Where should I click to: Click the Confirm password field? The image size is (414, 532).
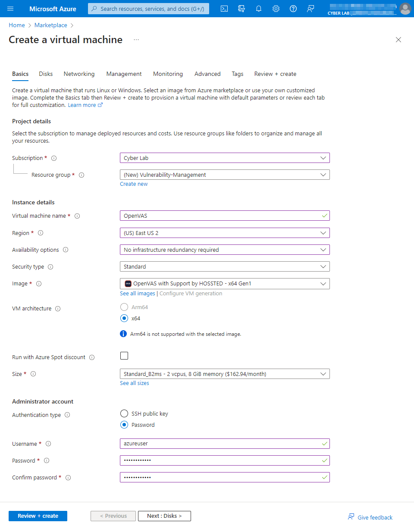[225, 477]
